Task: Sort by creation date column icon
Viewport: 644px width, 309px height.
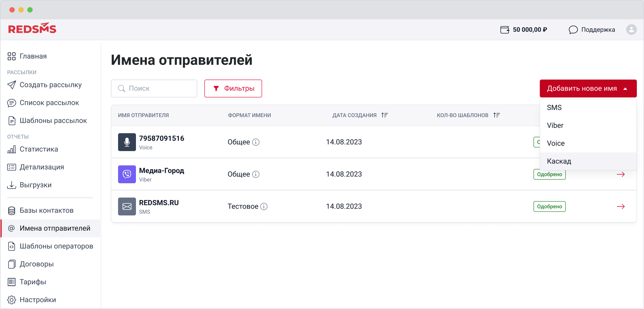Action: 385,115
